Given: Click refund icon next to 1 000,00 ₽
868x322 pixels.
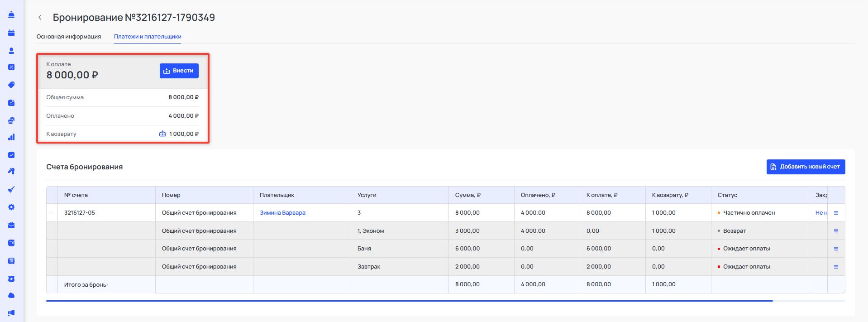Looking at the screenshot, I should pos(162,134).
